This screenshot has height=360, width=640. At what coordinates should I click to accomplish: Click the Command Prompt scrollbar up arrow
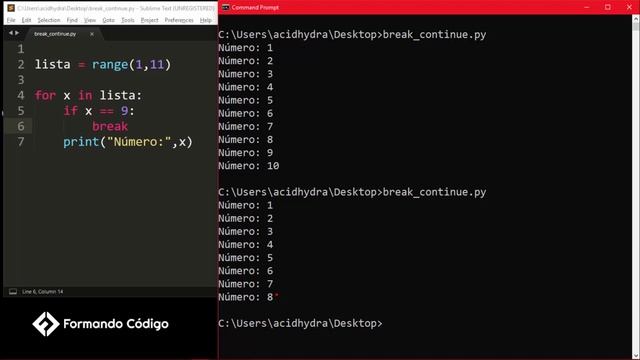point(636,18)
